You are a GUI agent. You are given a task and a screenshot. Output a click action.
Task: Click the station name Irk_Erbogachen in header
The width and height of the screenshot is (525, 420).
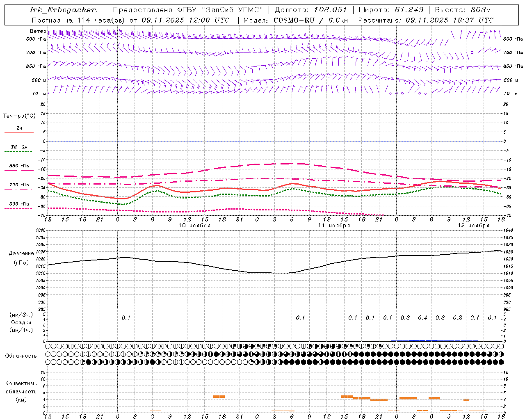pos(64,10)
